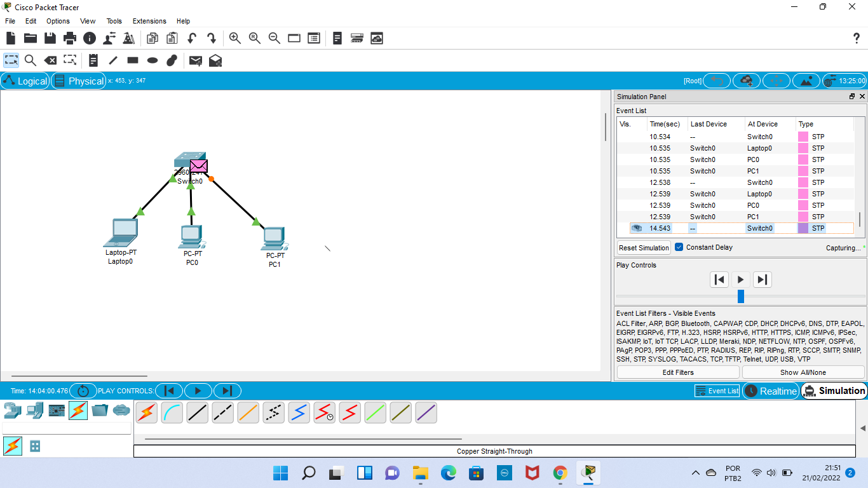This screenshot has height=488, width=868.
Task: Select the Add Complex PDU envelope
Action: pyautogui.click(x=215, y=60)
